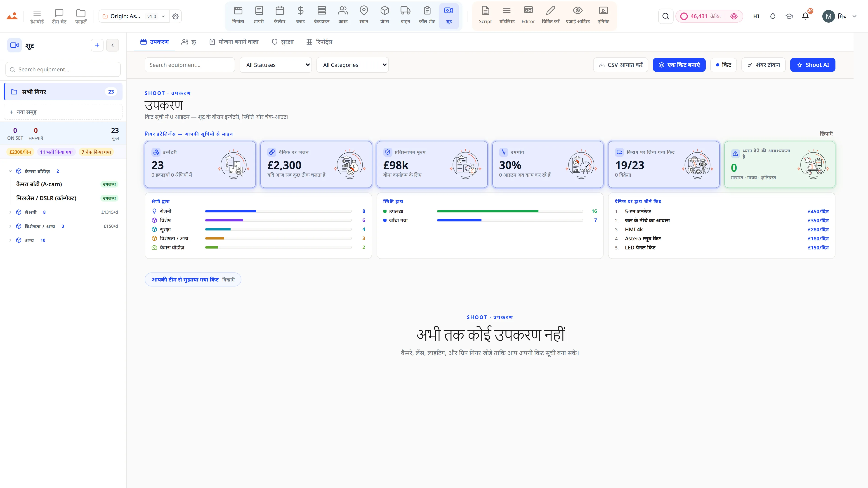Show आपकी टीम से सुझाया गया किट
The image size is (868, 488).
pyautogui.click(x=193, y=279)
